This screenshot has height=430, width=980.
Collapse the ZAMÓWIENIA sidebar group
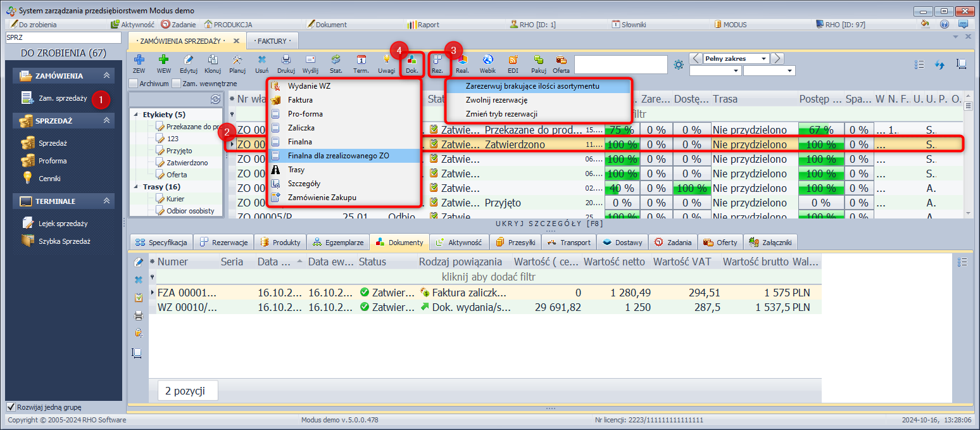pos(107,76)
